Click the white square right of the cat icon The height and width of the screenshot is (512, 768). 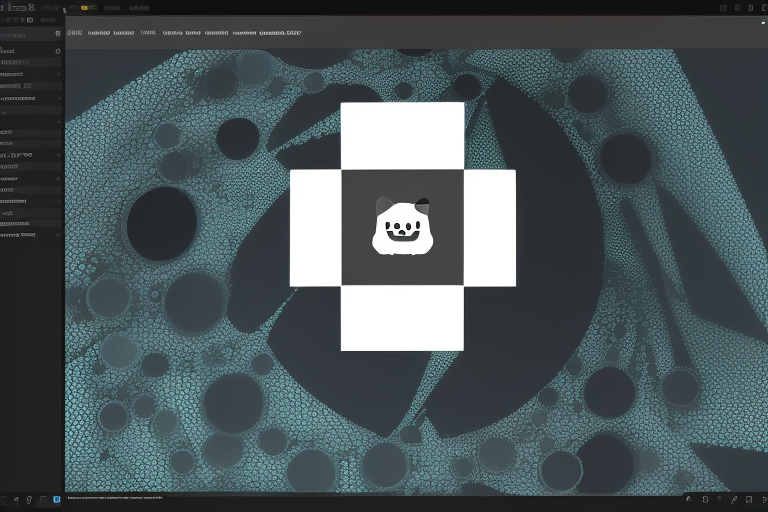[490, 227]
